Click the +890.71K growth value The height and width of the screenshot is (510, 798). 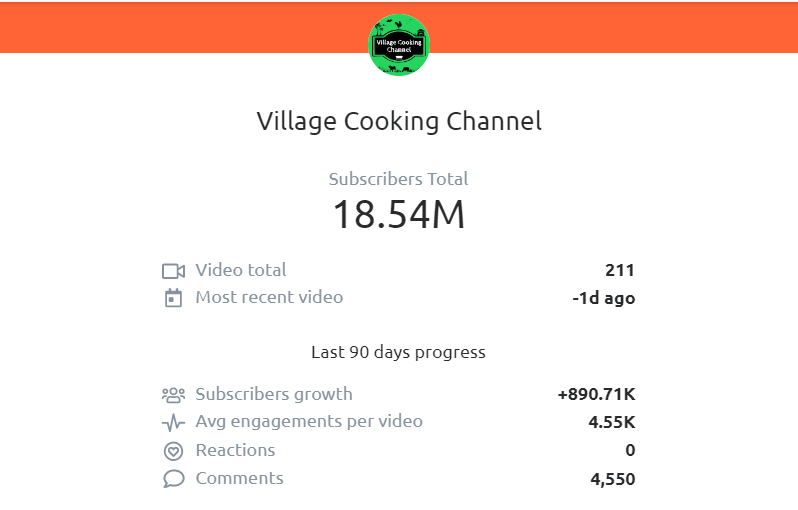tap(596, 394)
